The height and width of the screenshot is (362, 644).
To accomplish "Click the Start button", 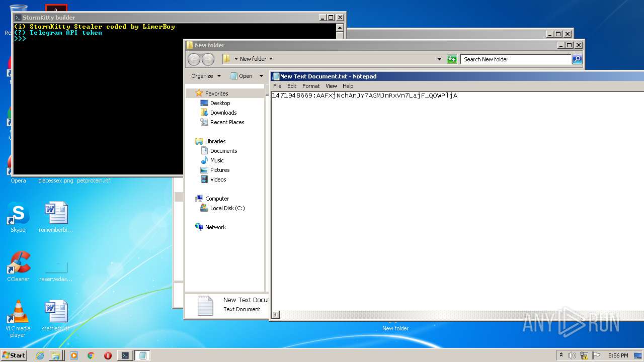I will [14, 355].
